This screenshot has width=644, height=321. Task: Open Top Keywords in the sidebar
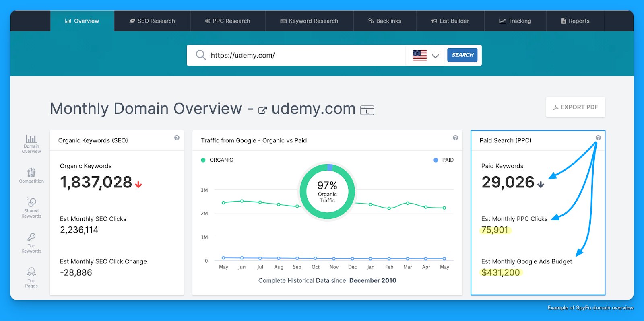(31, 243)
